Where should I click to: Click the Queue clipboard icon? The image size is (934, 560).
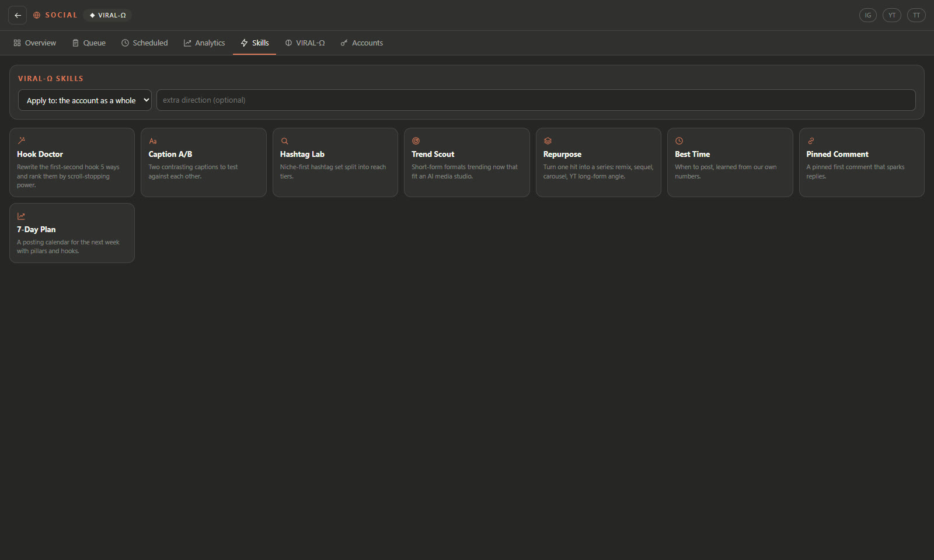(75, 43)
